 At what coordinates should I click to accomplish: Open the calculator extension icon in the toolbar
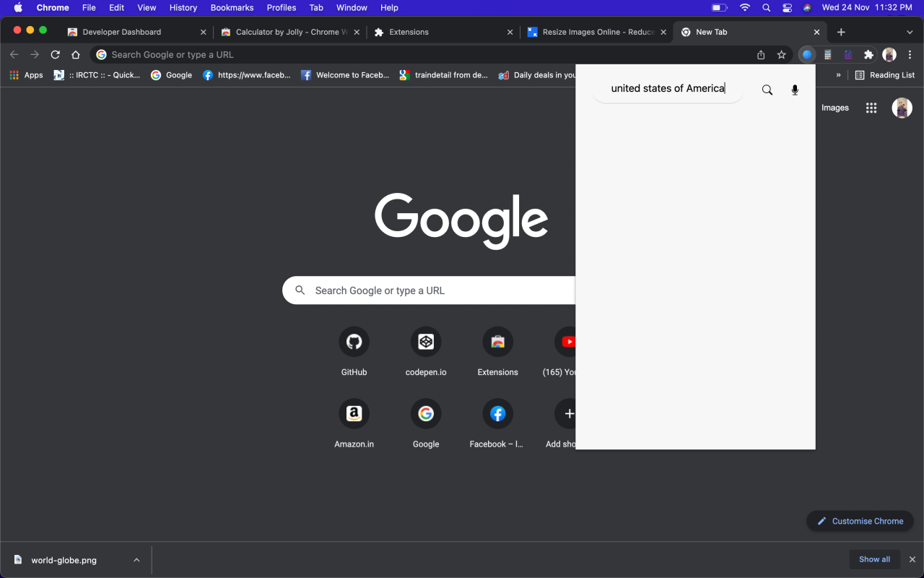pyautogui.click(x=828, y=55)
